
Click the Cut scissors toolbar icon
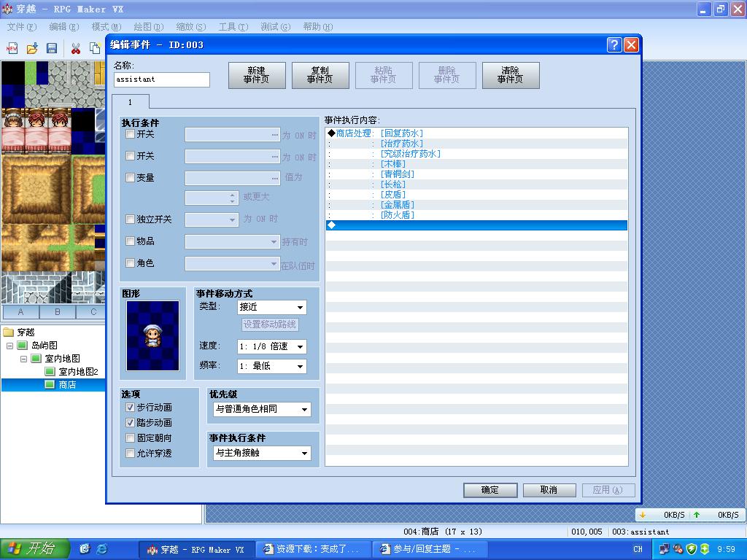[75, 47]
